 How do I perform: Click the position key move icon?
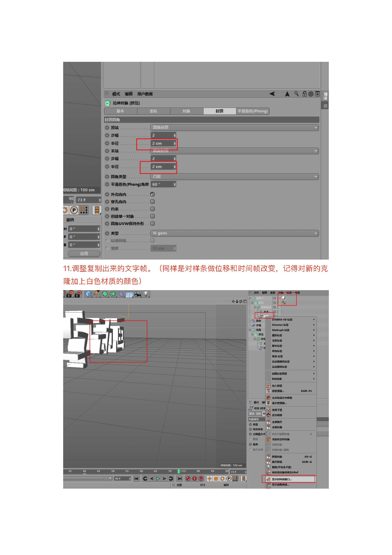point(210,478)
